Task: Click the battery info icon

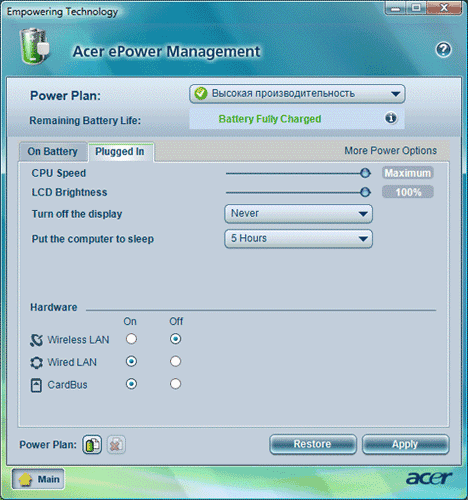Action: tap(391, 118)
